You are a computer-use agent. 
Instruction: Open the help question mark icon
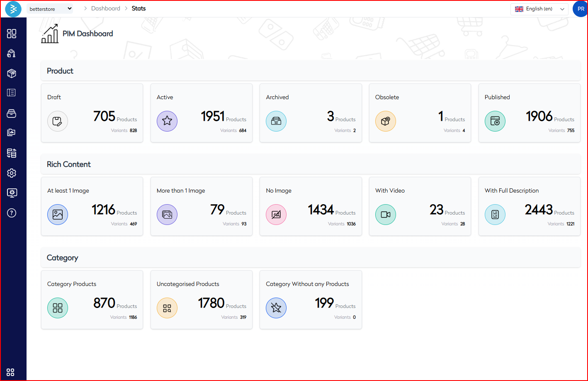[12, 213]
